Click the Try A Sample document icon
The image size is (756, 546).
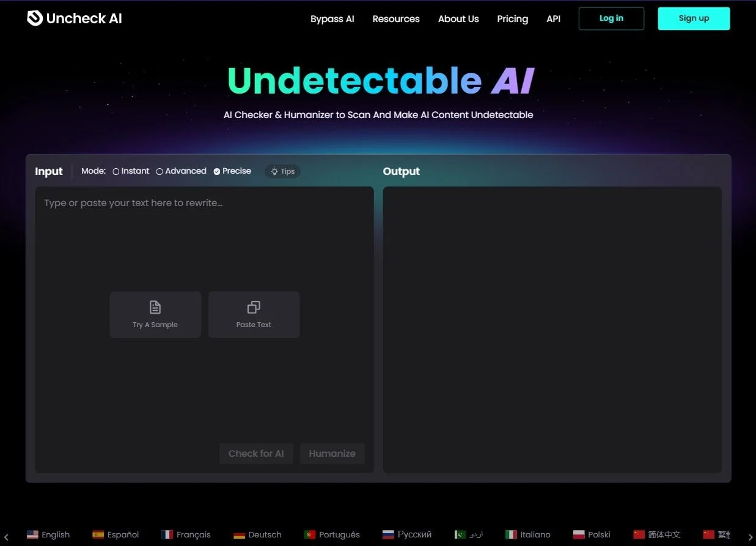pyautogui.click(x=155, y=307)
